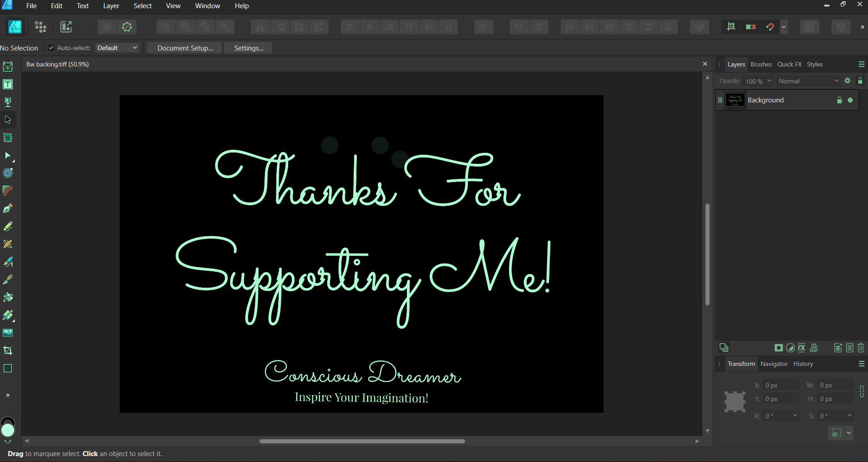Hide the Background layer
Image resolution: width=868 pixels, height=462 pixels.
[850, 100]
